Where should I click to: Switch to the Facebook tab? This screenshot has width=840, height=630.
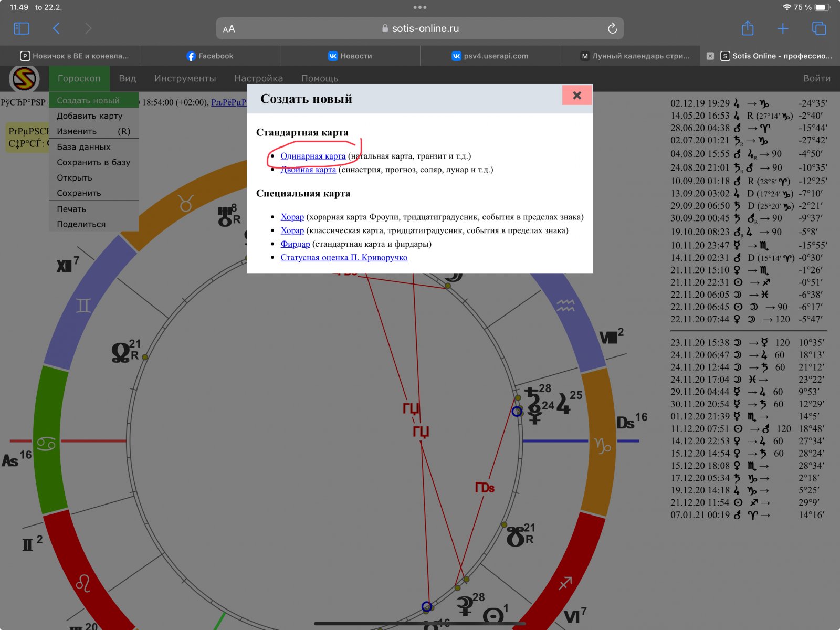click(210, 56)
